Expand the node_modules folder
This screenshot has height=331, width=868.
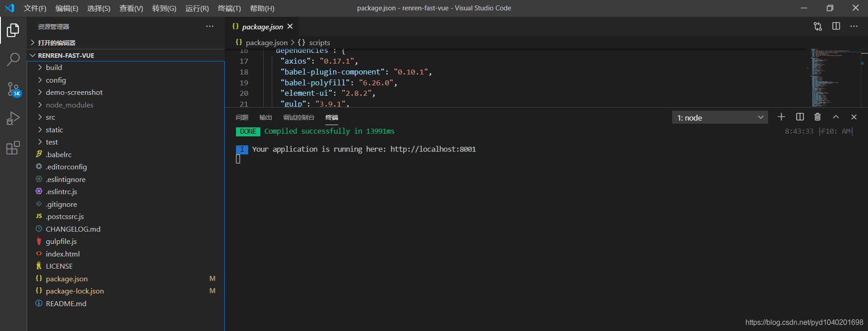coord(126,105)
